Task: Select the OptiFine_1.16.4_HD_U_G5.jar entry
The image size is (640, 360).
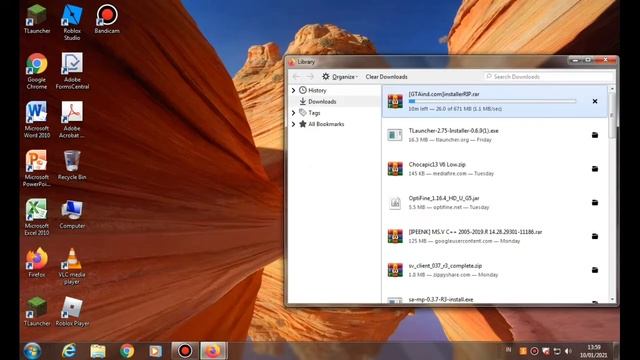Action: 495,202
